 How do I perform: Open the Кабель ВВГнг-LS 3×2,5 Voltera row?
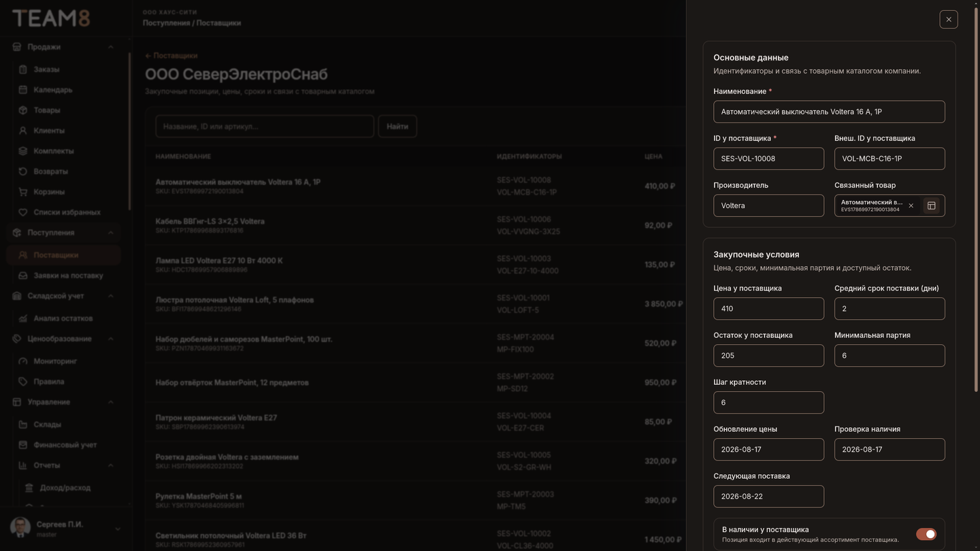[x=415, y=225]
